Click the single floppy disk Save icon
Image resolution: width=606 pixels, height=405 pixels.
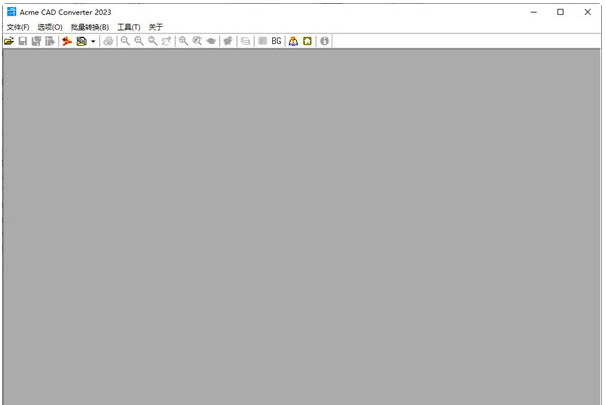[23, 41]
